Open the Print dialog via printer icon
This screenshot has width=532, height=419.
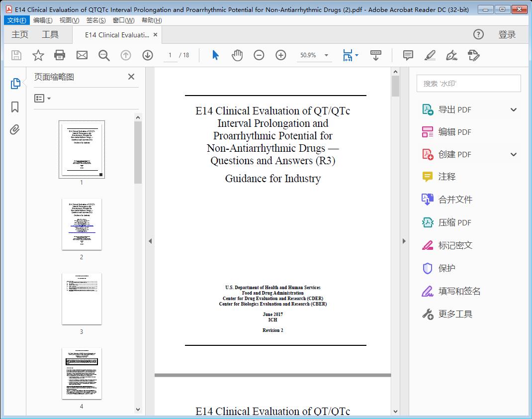point(60,55)
